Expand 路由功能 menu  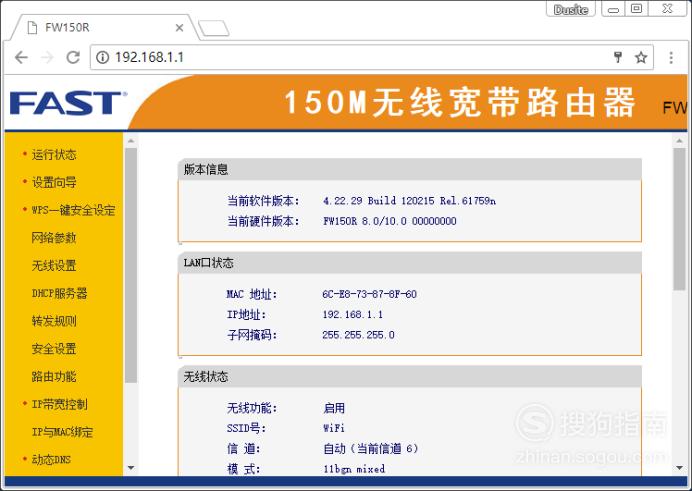pyautogui.click(x=54, y=376)
